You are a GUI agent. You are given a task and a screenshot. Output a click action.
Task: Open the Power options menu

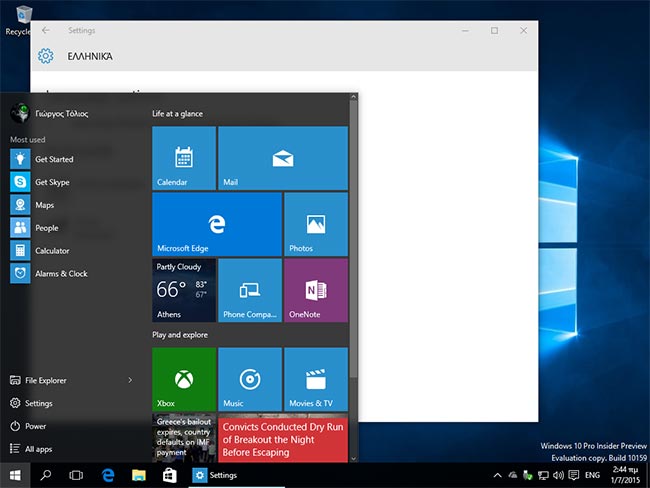coord(28,426)
